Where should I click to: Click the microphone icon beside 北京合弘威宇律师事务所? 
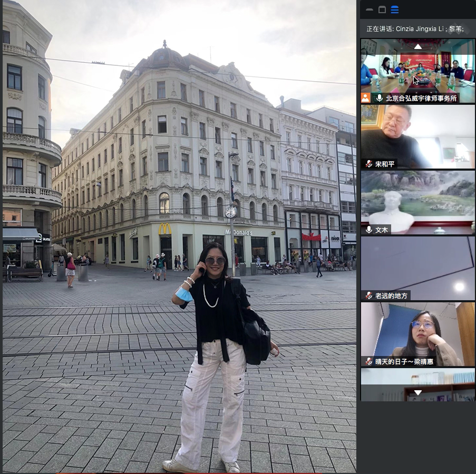(x=379, y=98)
